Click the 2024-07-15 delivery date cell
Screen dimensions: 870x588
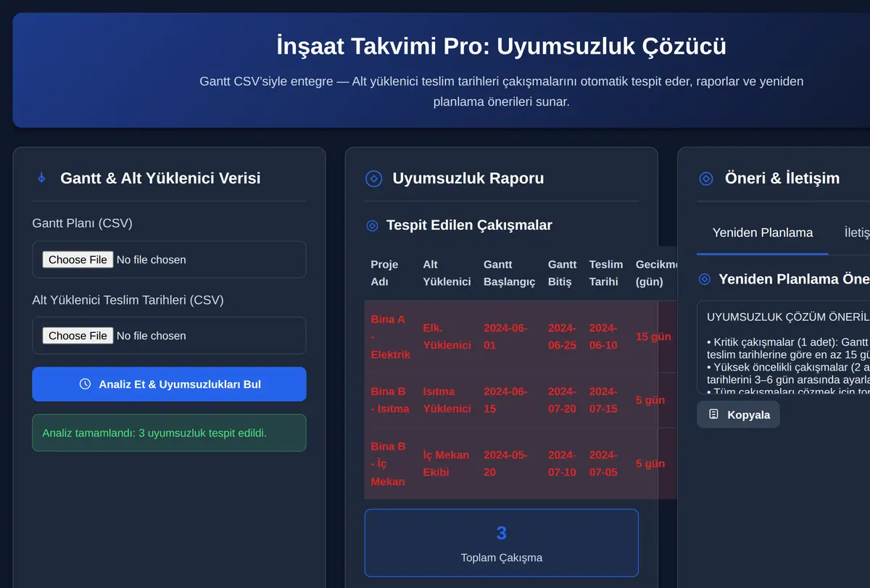tap(606, 399)
